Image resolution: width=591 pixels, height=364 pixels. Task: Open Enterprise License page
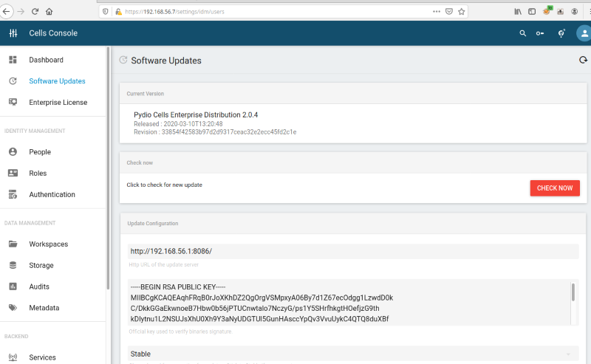click(x=58, y=103)
